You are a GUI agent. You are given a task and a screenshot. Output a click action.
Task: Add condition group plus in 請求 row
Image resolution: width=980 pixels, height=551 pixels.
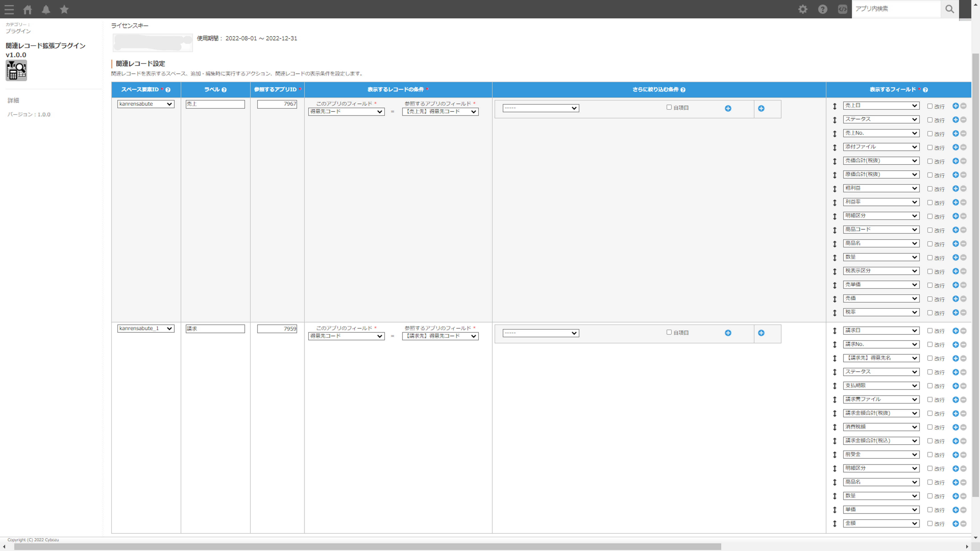(761, 333)
